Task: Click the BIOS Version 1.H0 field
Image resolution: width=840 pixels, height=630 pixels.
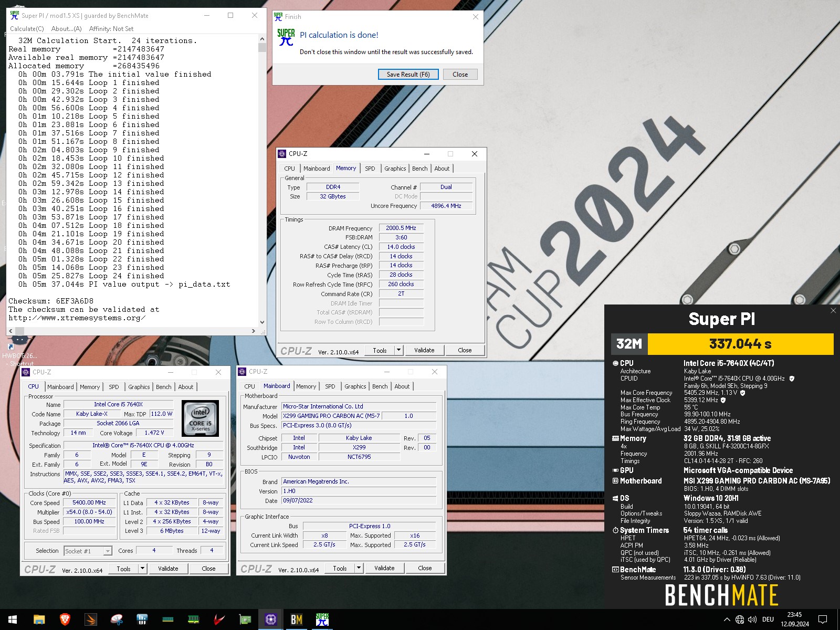Action: coord(359,491)
